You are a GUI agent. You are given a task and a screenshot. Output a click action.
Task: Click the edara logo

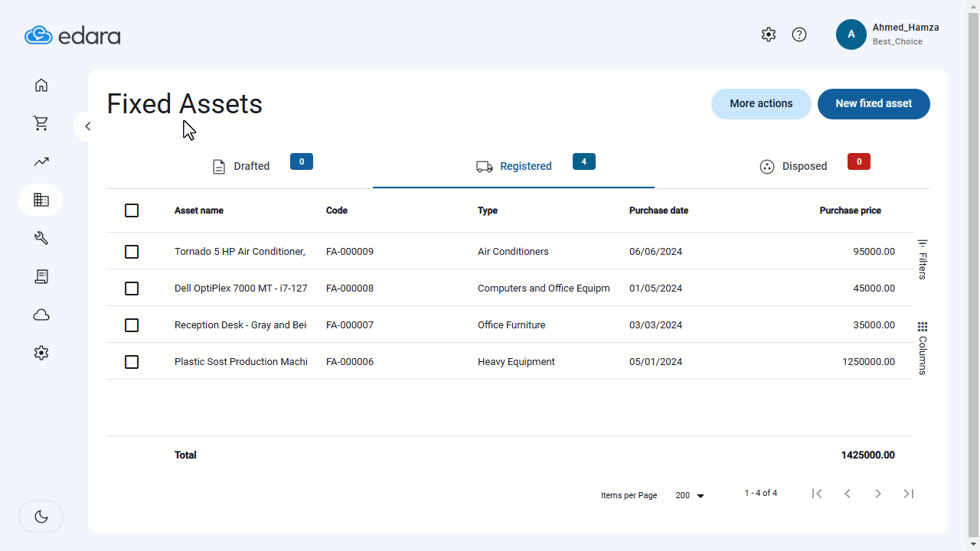pyautogui.click(x=72, y=35)
